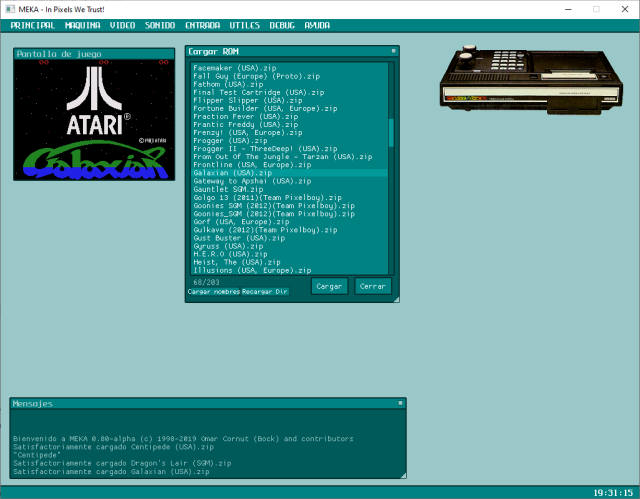Click the Pantalla de juego title bar
This screenshot has height=499, width=640.
pyautogui.click(x=94, y=54)
